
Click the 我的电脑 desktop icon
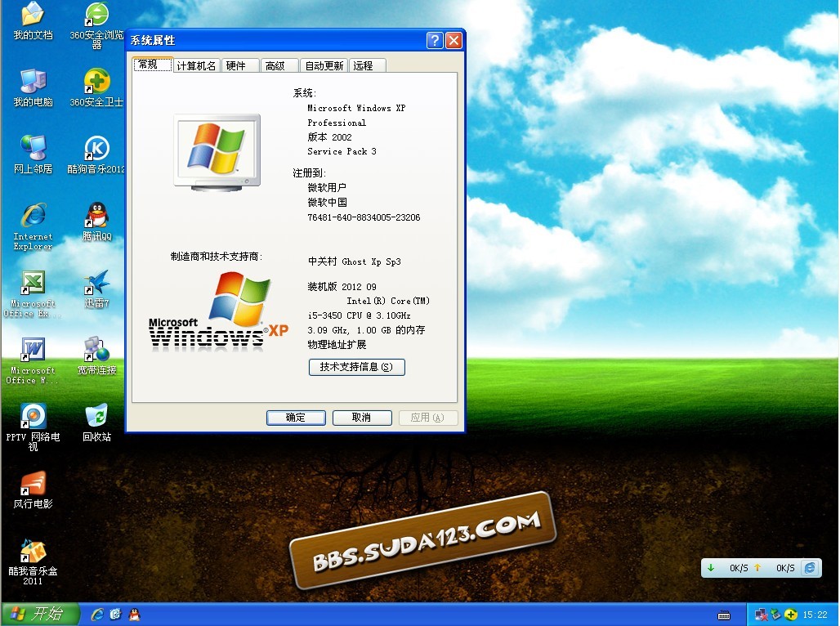click(x=33, y=88)
